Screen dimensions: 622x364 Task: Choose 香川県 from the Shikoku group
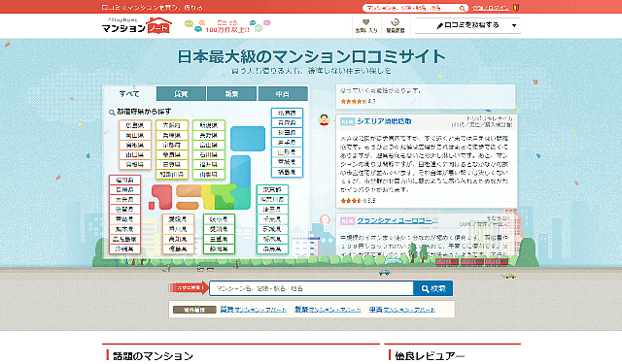(178, 229)
